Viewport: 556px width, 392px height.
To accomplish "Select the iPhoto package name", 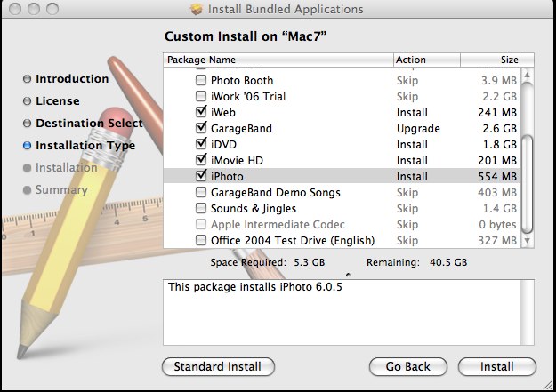I will [227, 176].
